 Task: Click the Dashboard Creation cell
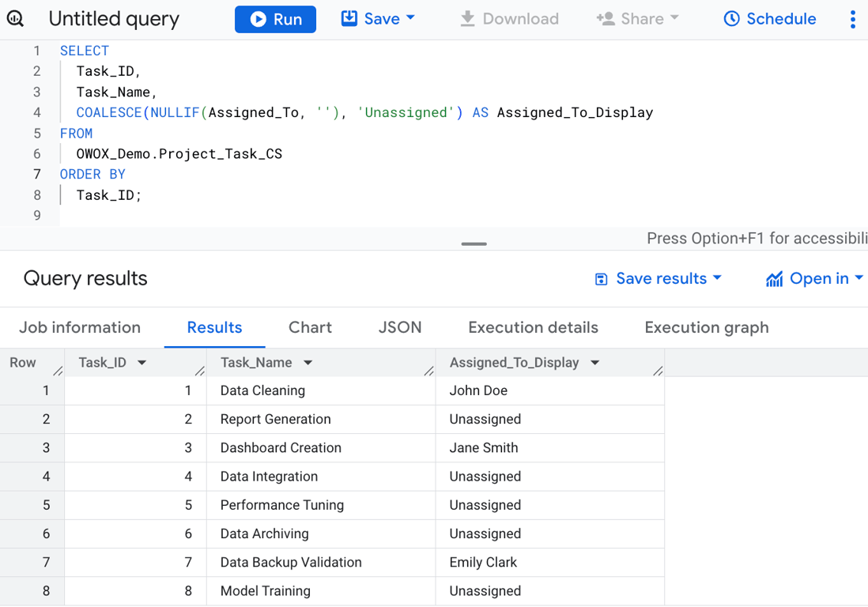pos(321,447)
